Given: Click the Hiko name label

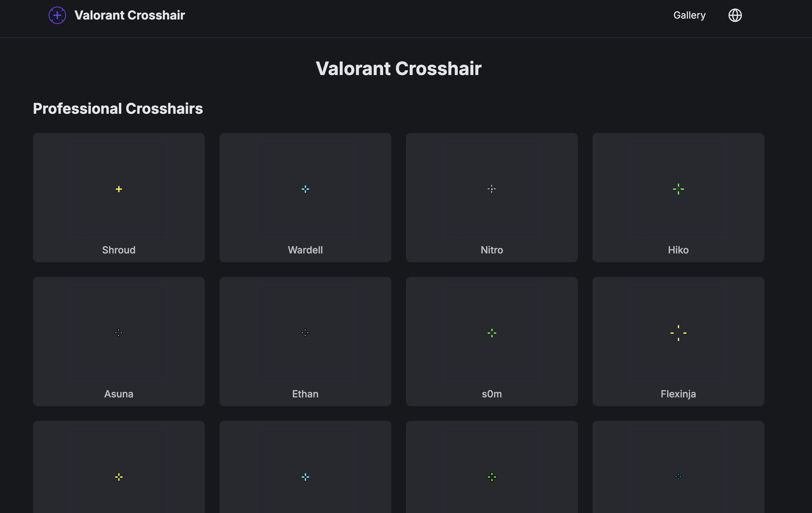Looking at the screenshot, I should point(678,250).
